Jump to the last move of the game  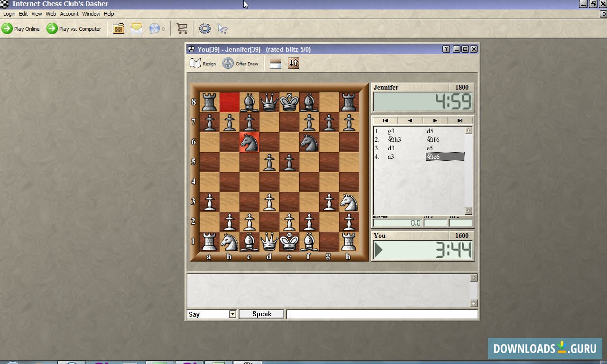click(460, 121)
